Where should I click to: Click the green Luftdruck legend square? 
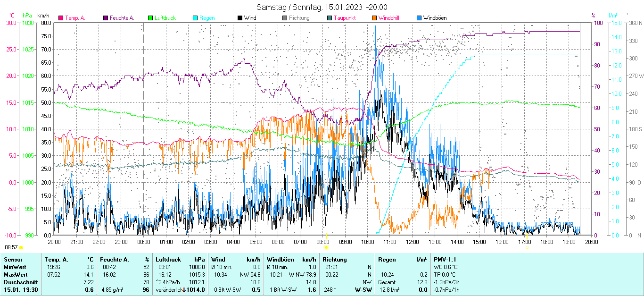[150, 18]
